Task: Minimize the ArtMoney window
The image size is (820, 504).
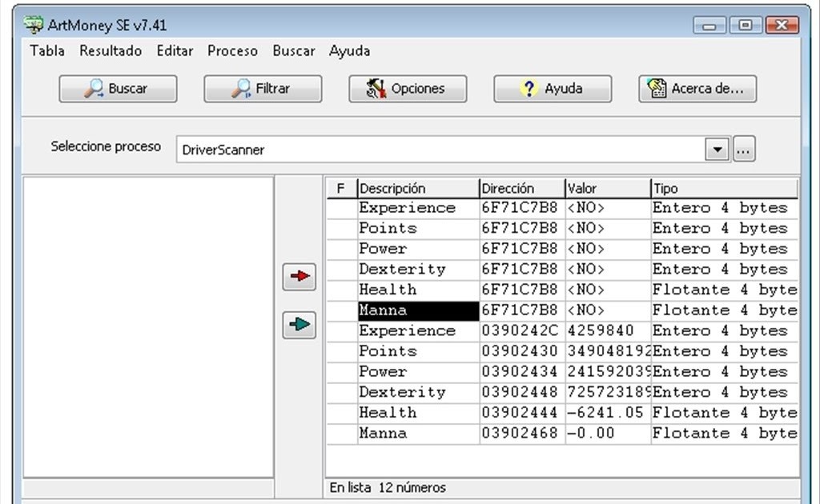Action: [709, 25]
